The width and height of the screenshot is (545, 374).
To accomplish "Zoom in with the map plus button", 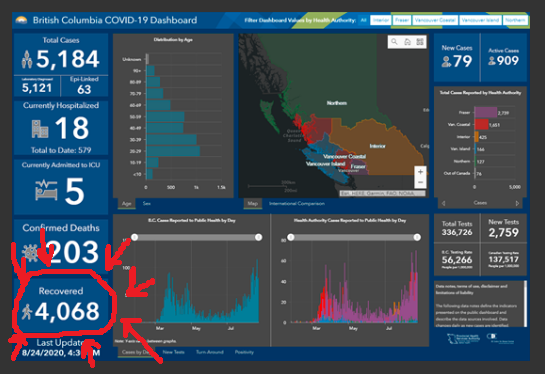I will pos(420,172).
